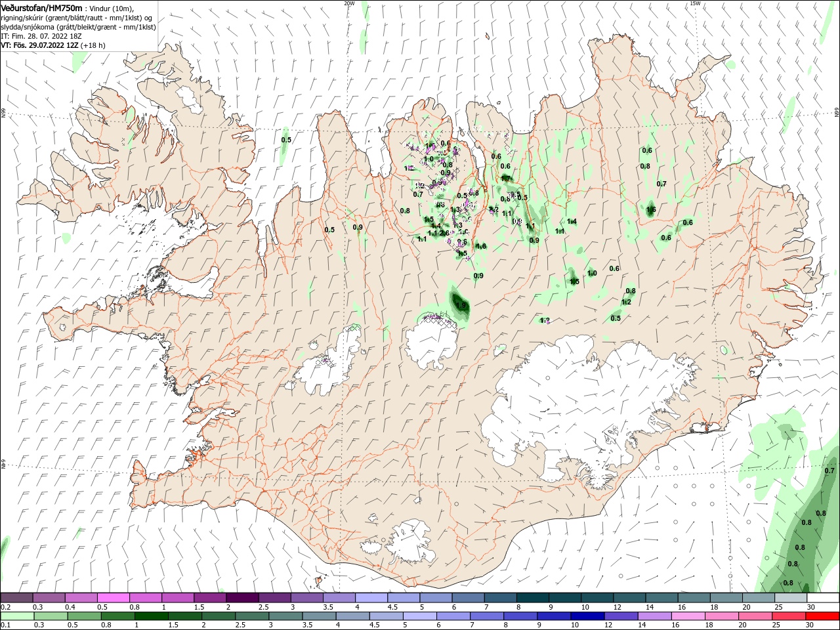Select the Hofsjökull glacier in central Iceland
840x630 pixels.
tap(430, 341)
